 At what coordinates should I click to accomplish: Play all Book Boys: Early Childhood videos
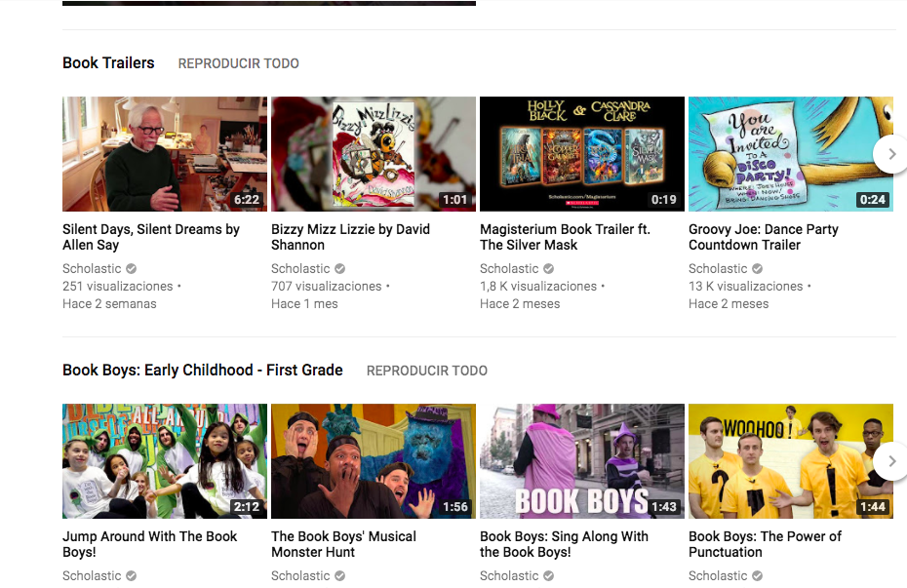click(x=426, y=371)
